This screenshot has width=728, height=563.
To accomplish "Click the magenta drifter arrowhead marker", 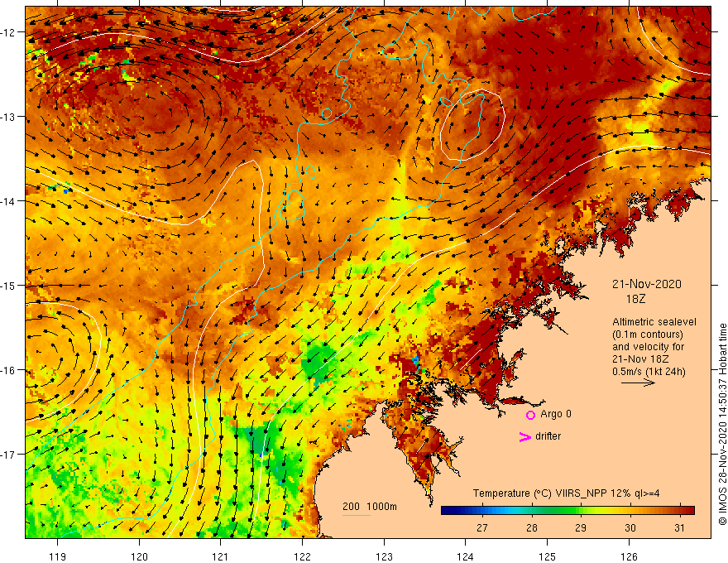I will coord(524,436).
